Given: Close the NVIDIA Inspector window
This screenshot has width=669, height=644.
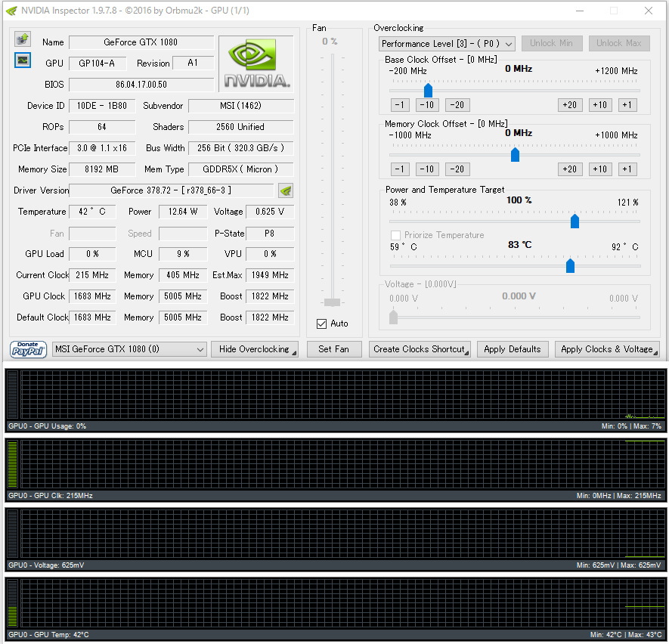Looking at the screenshot, I should coord(648,11).
